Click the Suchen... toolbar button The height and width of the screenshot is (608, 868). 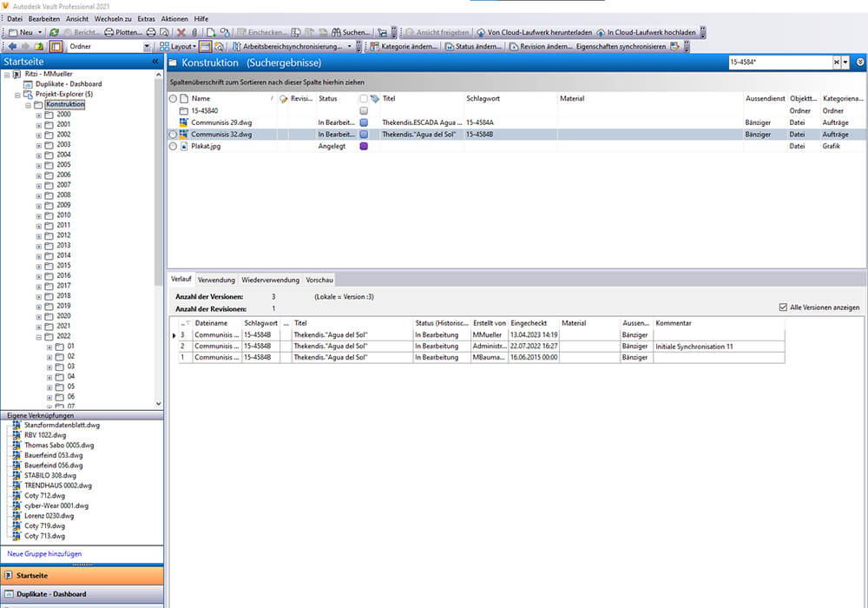tap(351, 33)
